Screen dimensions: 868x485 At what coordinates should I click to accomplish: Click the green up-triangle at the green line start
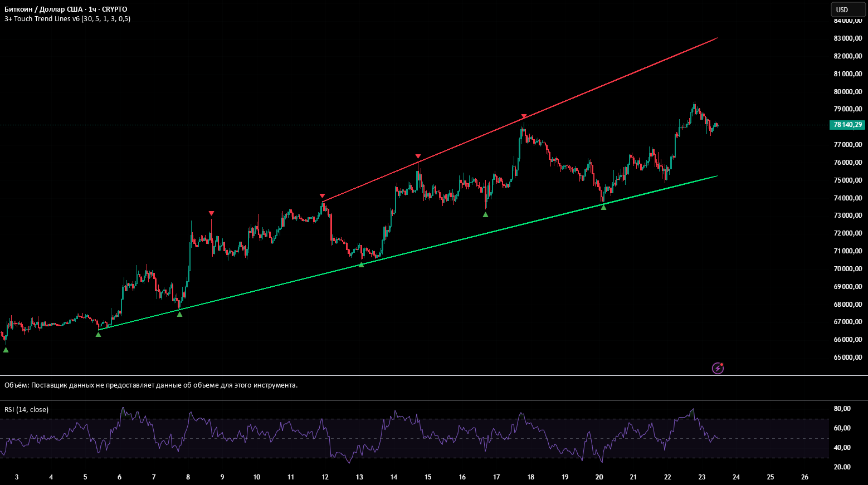coord(98,334)
